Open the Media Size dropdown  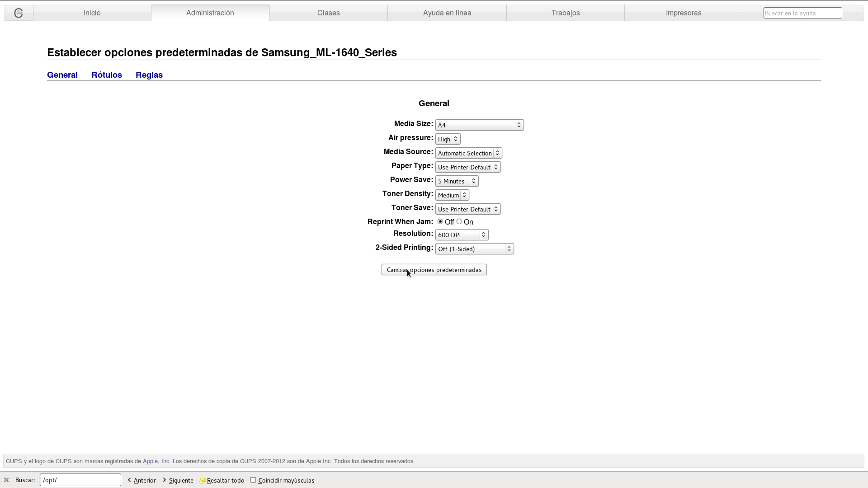(479, 125)
